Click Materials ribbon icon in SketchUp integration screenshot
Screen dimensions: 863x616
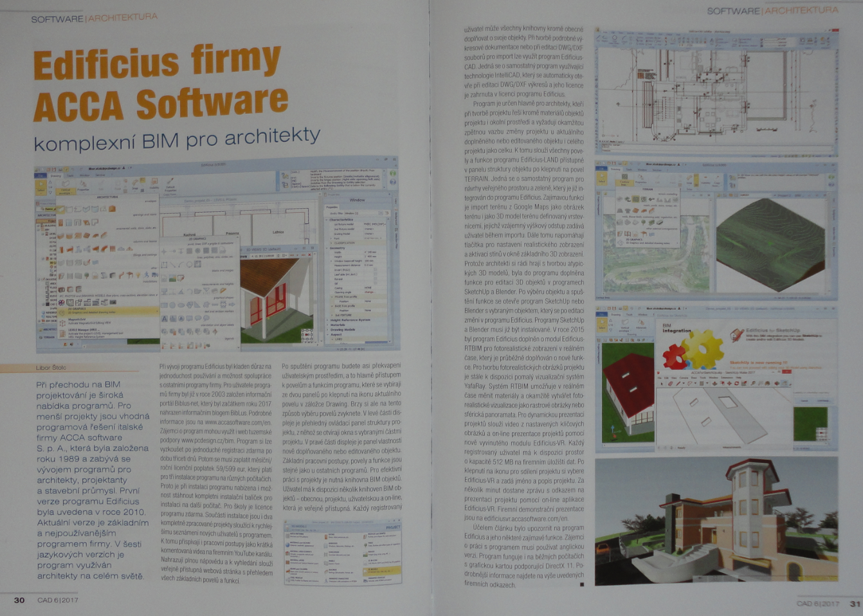(641, 323)
